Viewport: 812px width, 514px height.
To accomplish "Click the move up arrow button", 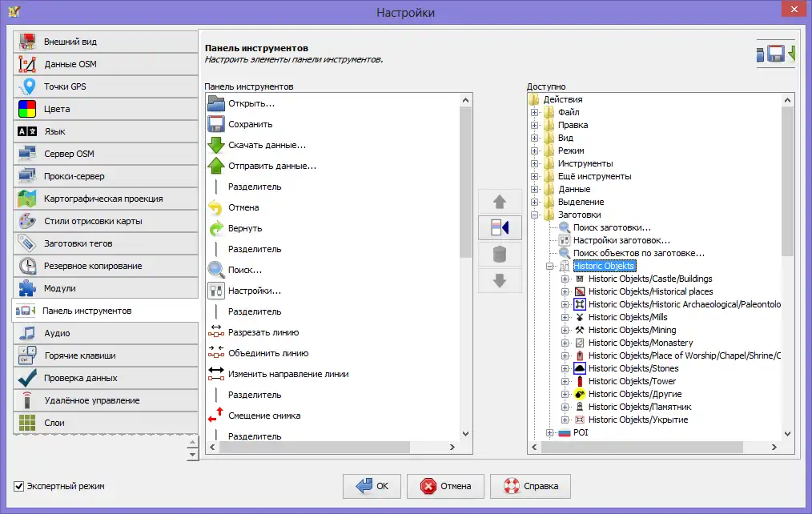I will 500,202.
